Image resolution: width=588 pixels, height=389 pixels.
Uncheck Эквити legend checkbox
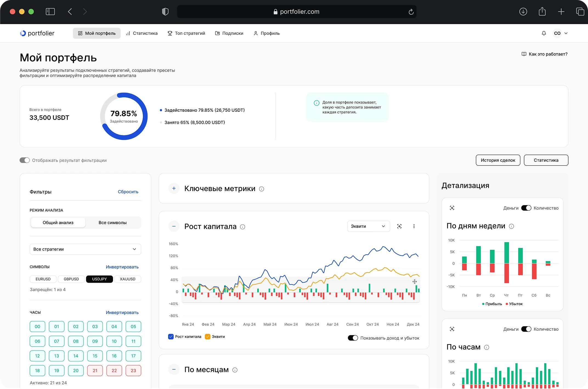[208, 336]
